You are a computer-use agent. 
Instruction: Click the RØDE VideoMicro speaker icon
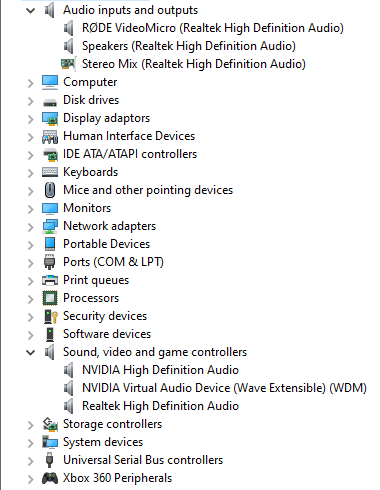[69, 28]
